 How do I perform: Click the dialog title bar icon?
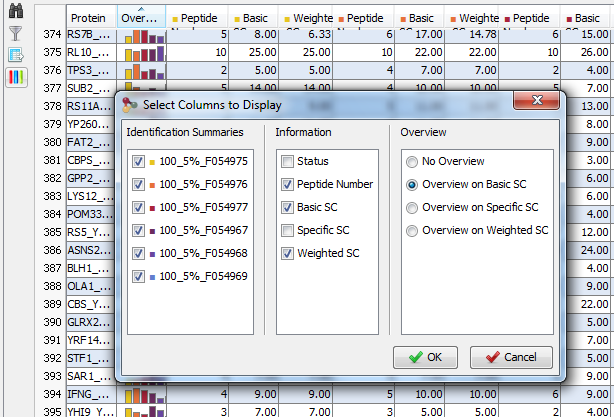point(129,105)
